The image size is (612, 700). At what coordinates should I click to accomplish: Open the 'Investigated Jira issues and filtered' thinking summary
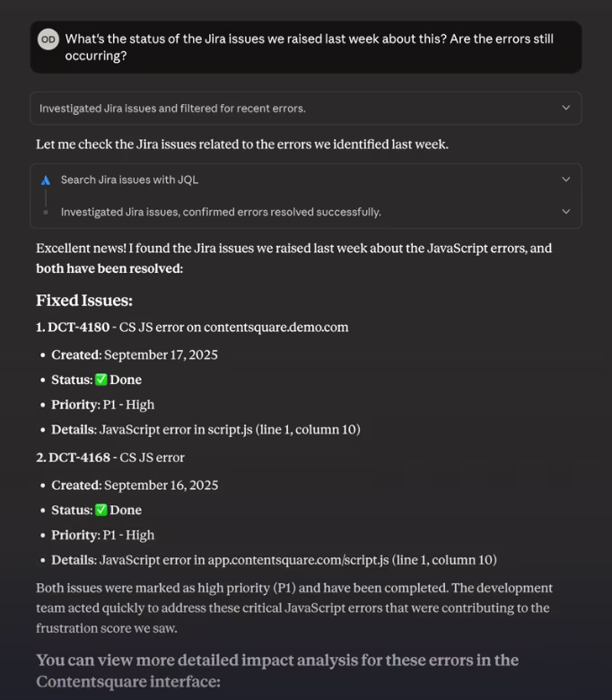pyautogui.click(x=306, y=108)
